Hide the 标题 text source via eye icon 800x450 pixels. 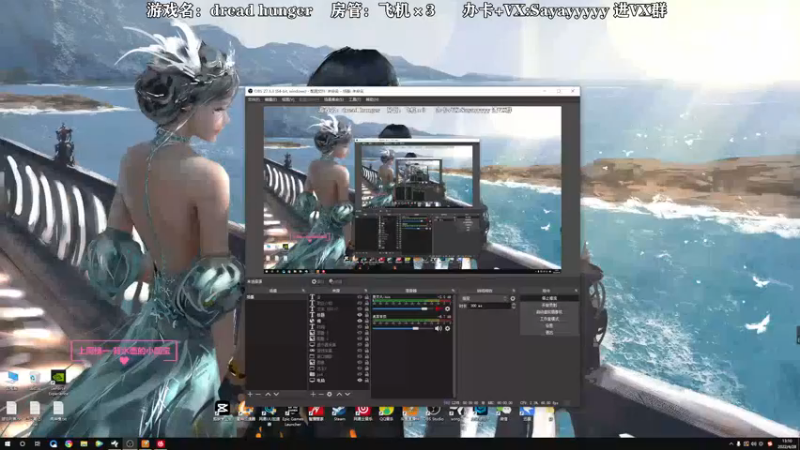point(360,315)
